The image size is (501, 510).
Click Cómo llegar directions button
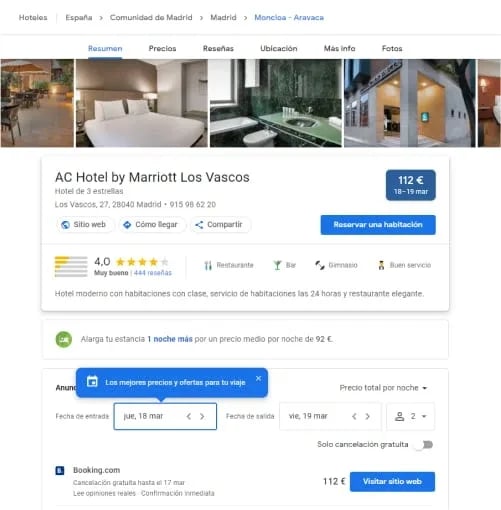tap(151, 225)
